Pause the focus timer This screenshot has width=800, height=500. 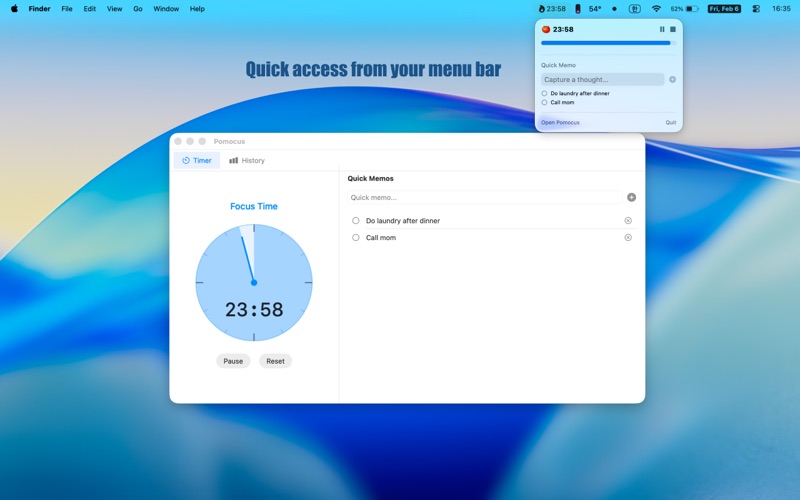point(233,361)
